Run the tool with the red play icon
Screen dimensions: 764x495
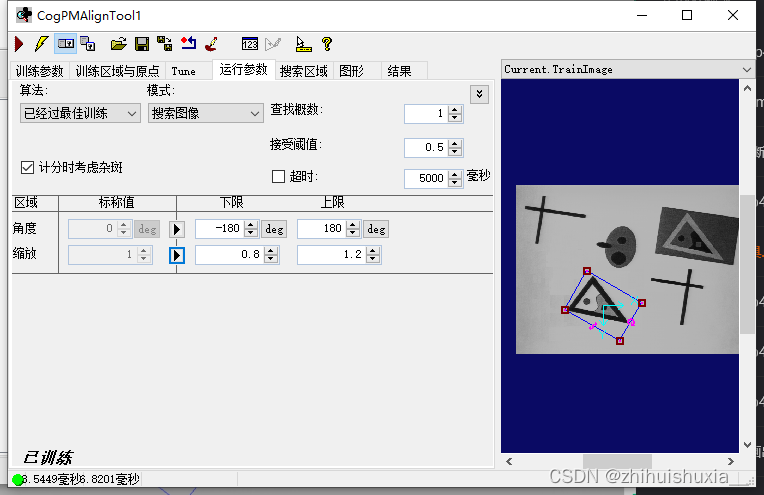tap(19, 44)
